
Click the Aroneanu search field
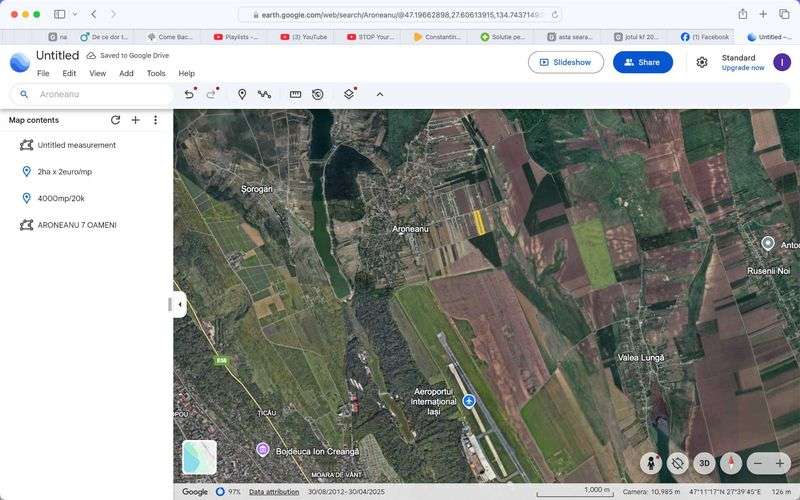point(92,94)
